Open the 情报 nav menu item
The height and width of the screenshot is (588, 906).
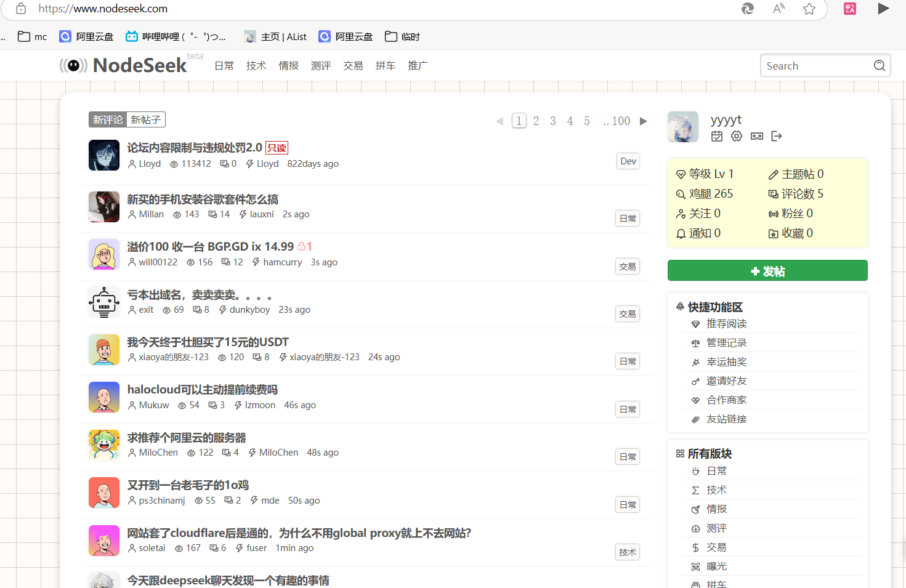pyautogui.click(x=288, y=66)
